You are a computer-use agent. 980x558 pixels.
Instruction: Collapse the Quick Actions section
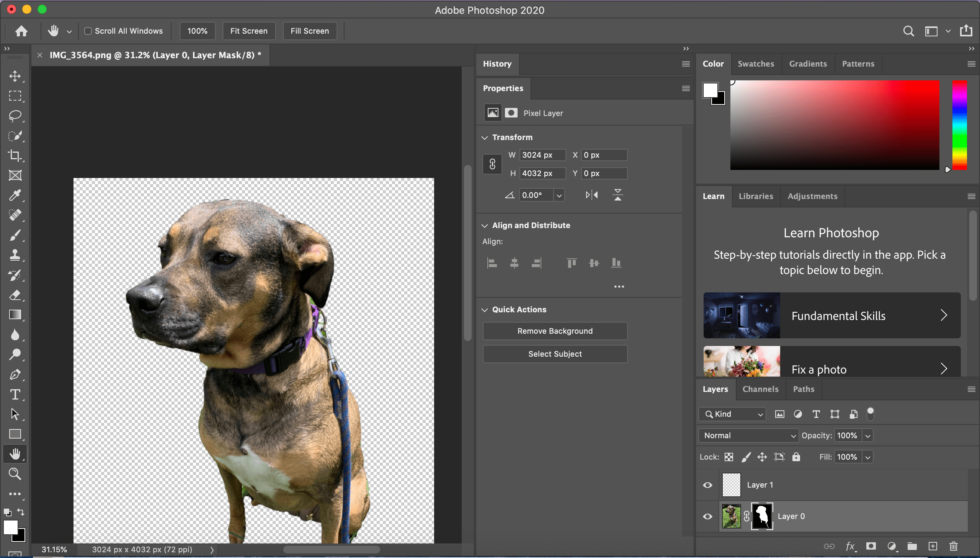coord(485,310)
